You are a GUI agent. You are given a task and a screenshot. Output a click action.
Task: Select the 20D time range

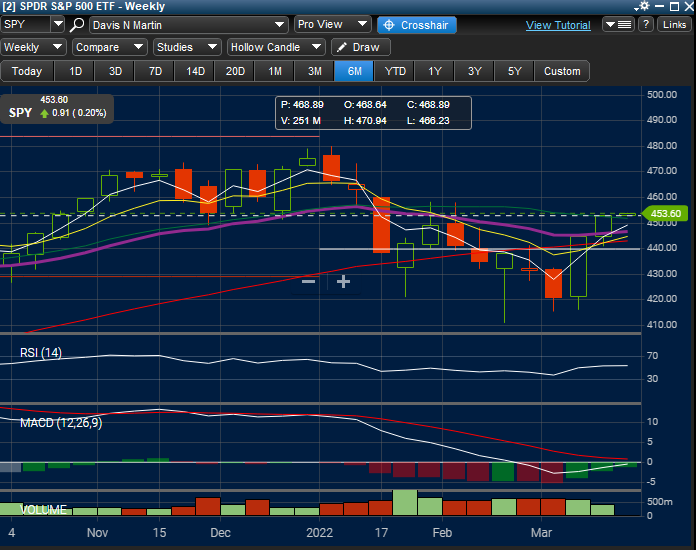[234, 71]
